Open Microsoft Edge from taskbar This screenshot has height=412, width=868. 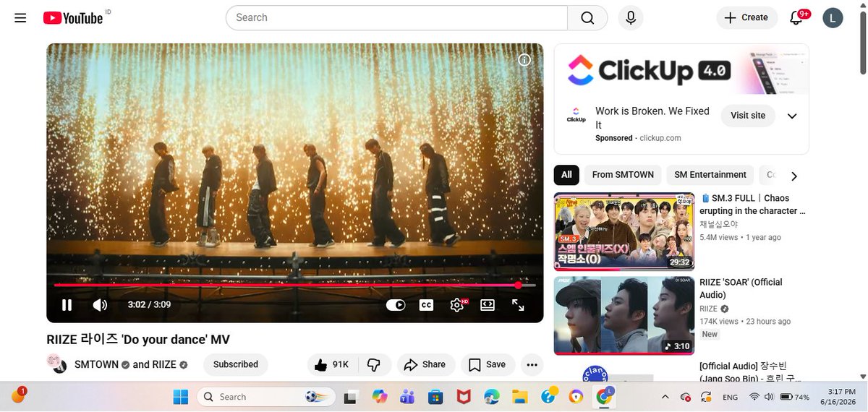pyautogui.click(x=491, y=397)
